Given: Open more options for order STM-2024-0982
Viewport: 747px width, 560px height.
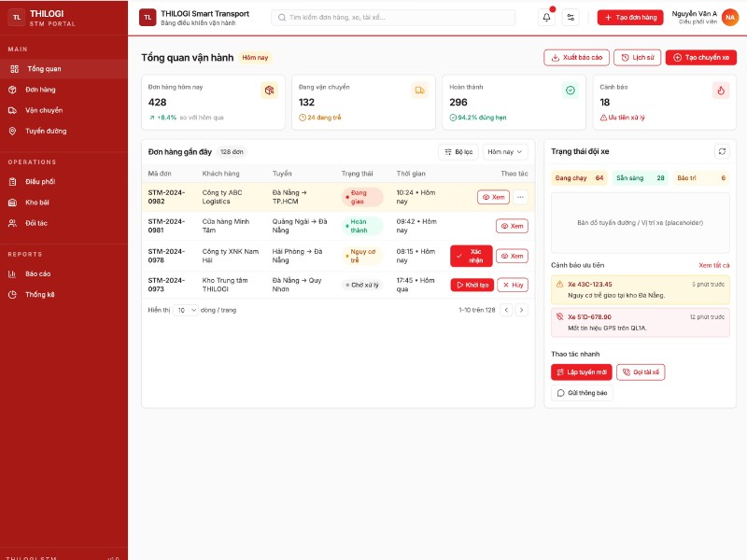Looking at the screenshot, I should (520, 197).
